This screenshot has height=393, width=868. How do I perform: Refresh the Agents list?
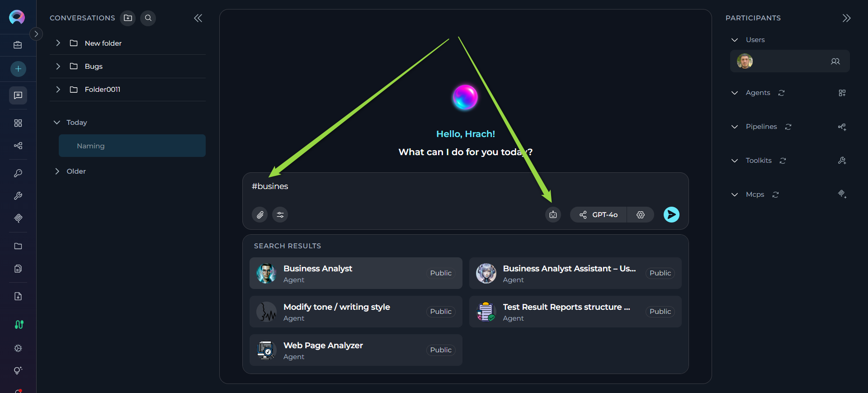pos(781,93)
